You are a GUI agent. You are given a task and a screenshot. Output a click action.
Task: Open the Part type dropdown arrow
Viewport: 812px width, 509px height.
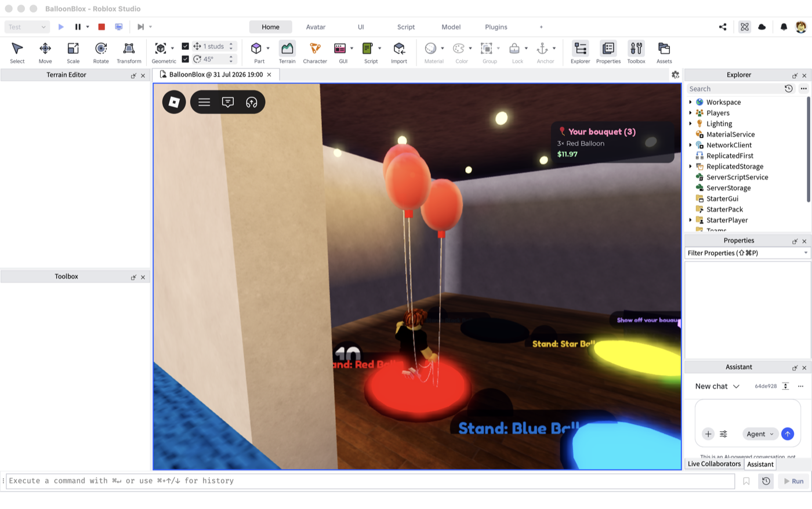click(x=268, y=49)
